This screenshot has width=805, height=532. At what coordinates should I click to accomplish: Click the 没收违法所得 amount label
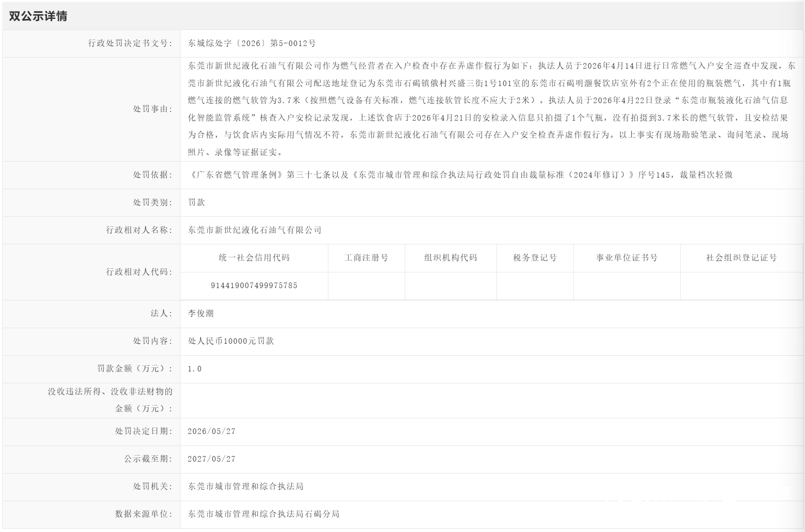[x=110, y=400]
